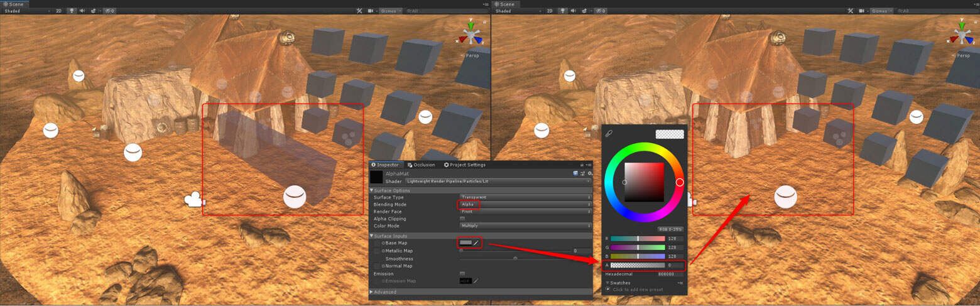Enable the Alpha Clipping checkbox
This screenshot has height=306, width=980.
click(462, 219)
